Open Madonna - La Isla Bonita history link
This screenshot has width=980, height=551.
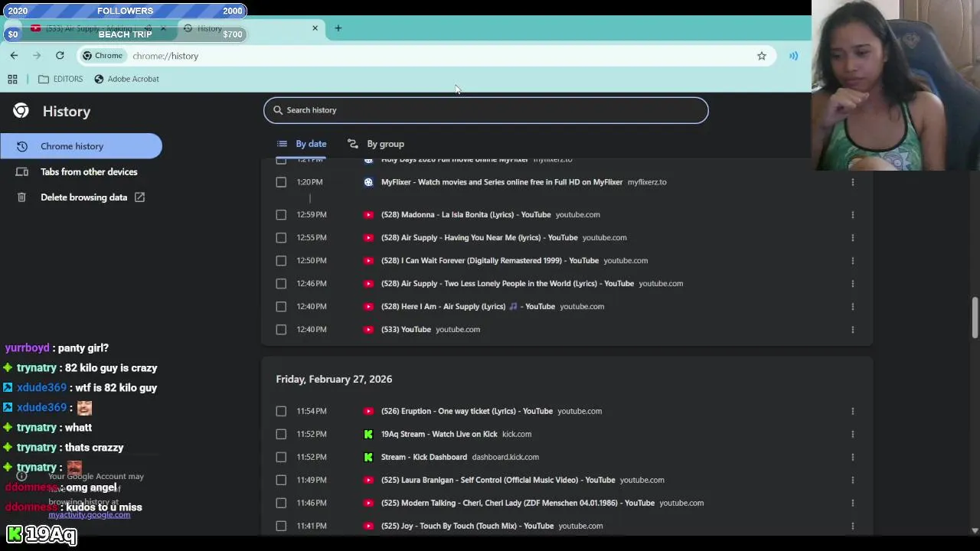[x=465, y=215]
